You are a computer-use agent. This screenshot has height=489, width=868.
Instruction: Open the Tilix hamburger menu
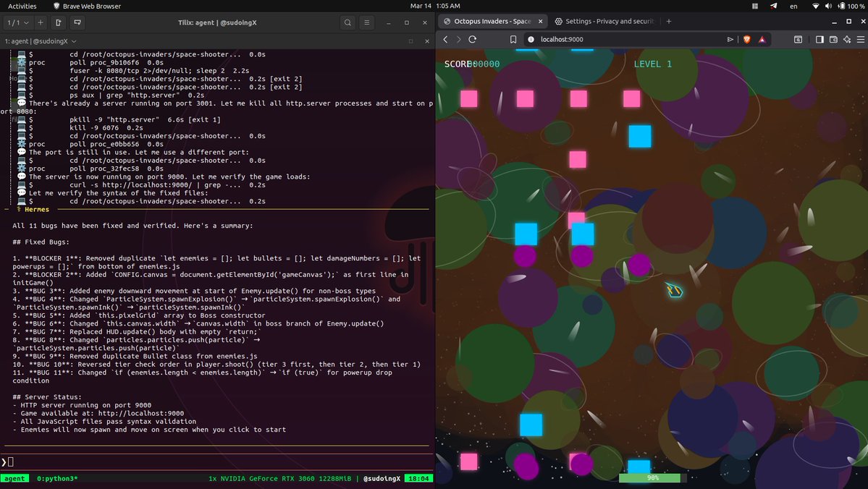click(x=366, y=22)
